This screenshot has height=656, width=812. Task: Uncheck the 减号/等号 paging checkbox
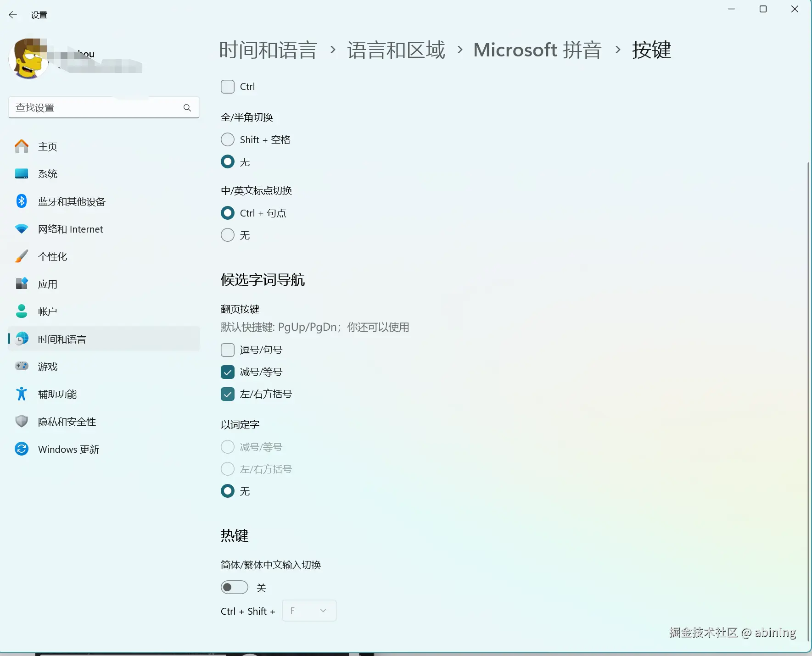point(228,372)
